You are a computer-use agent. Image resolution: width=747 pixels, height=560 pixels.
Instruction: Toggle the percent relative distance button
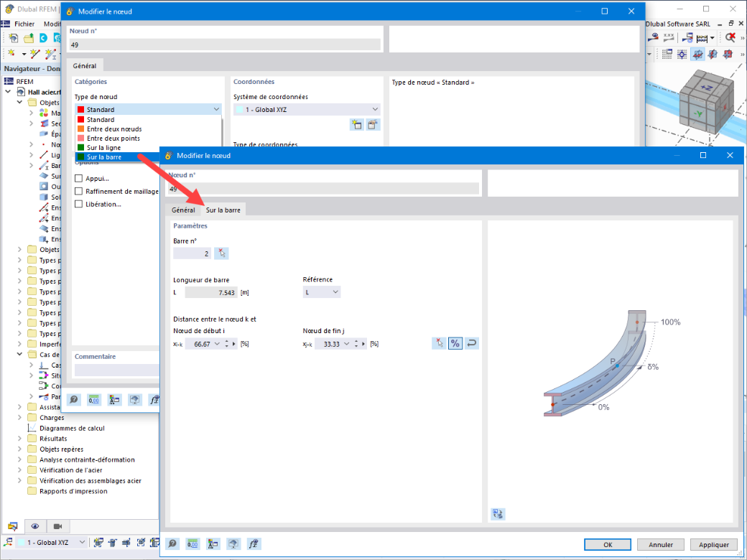pos(455,343)
